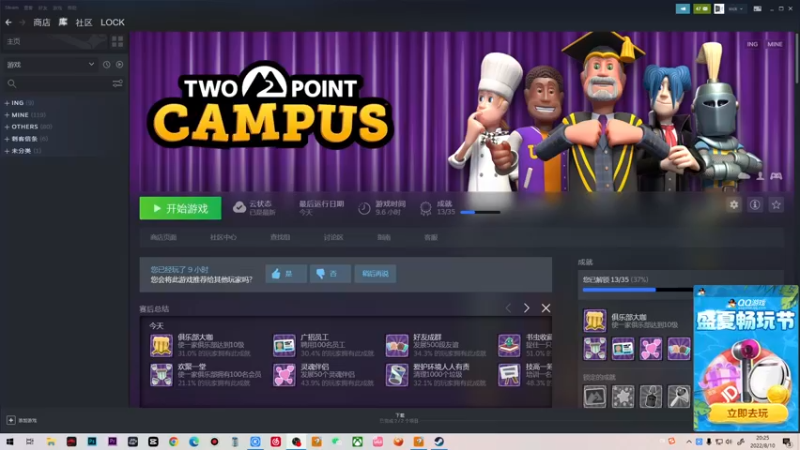Add a game via bottom-left plus

tap(11, 420)
